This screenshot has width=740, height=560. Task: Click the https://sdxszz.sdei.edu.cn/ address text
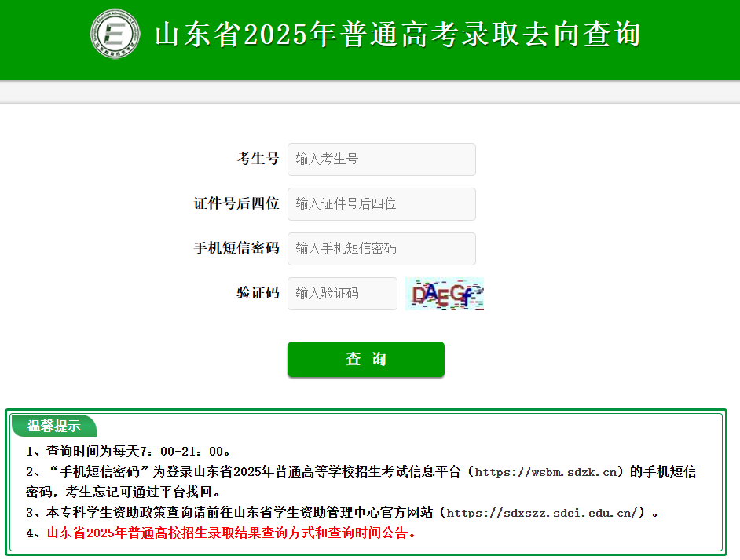tap(542, 513)
